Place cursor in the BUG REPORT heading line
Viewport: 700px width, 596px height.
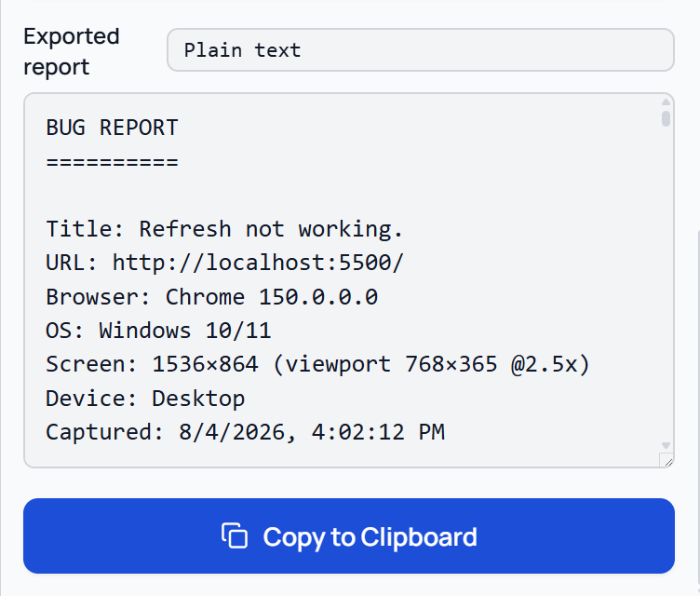coord(112,128)
